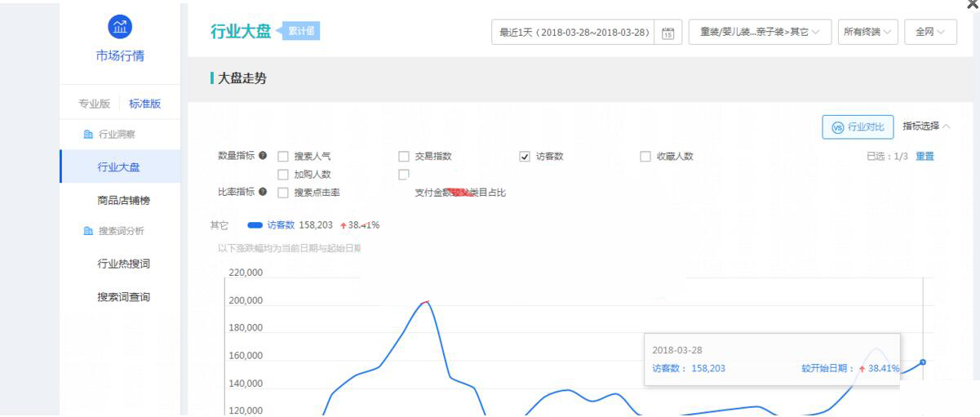The image size is (980, 417).
Task: Click the 较开始日期 38.41% tooltip text
Action: (x=850, y=369)
